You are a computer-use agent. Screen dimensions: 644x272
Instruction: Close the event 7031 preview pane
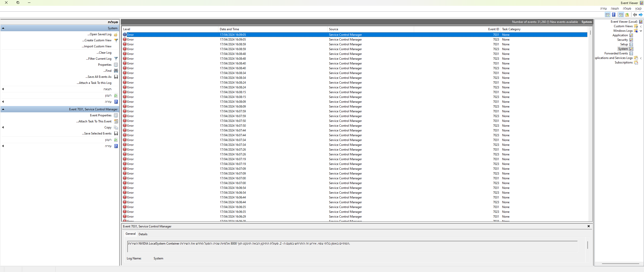pos(589,226)
